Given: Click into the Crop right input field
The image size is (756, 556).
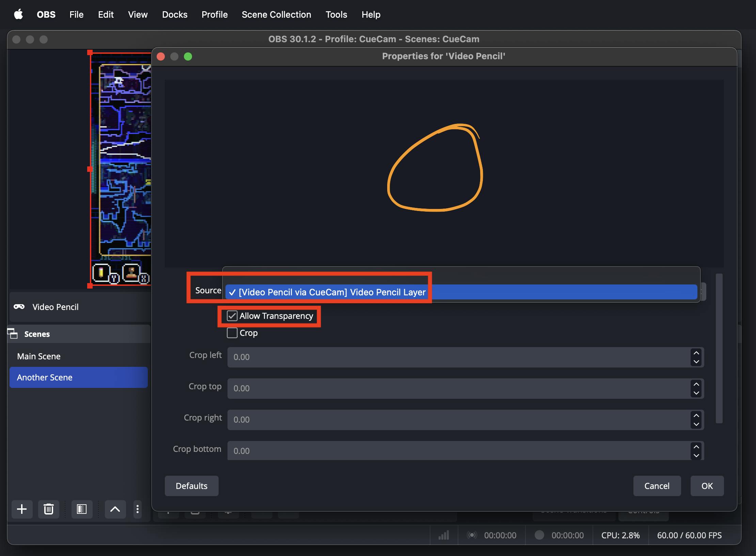Looking at the screenshot, I should click(x=456, y=420).
